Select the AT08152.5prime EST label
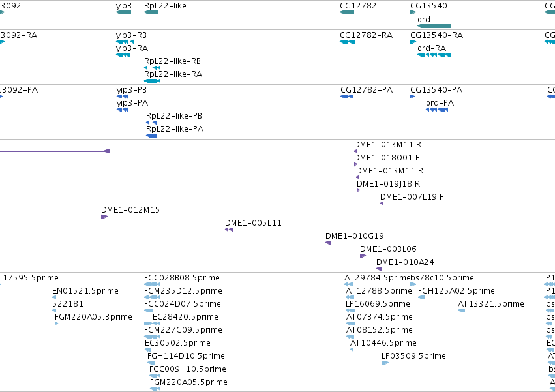This screenshot has width=555, height=392. tap(380, 331)
